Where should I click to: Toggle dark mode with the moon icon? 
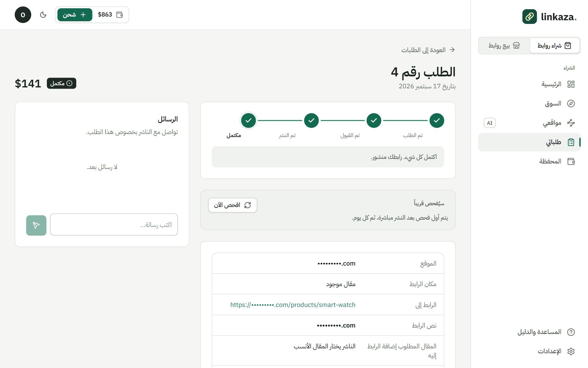tap(43, 15)
